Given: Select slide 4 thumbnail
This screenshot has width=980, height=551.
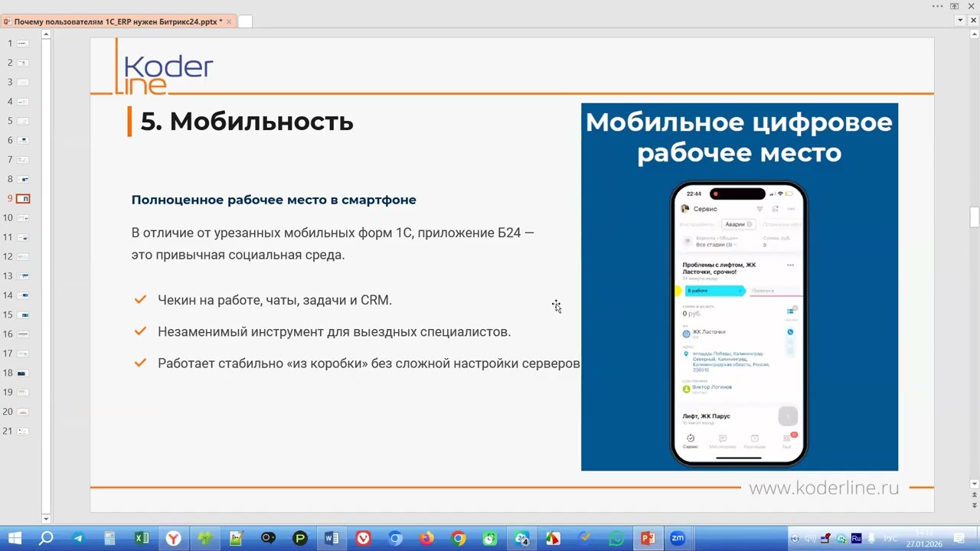Looking at the screenshot, I should coord(23,102).
